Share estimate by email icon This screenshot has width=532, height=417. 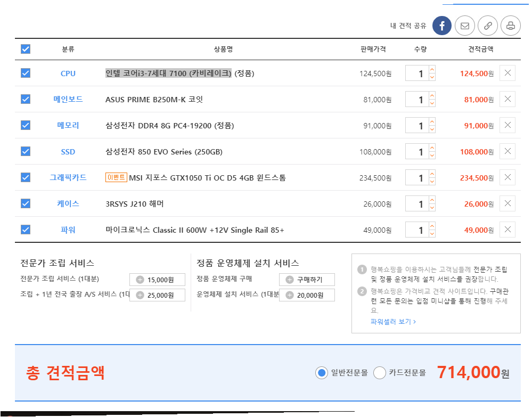pos(464,26)
